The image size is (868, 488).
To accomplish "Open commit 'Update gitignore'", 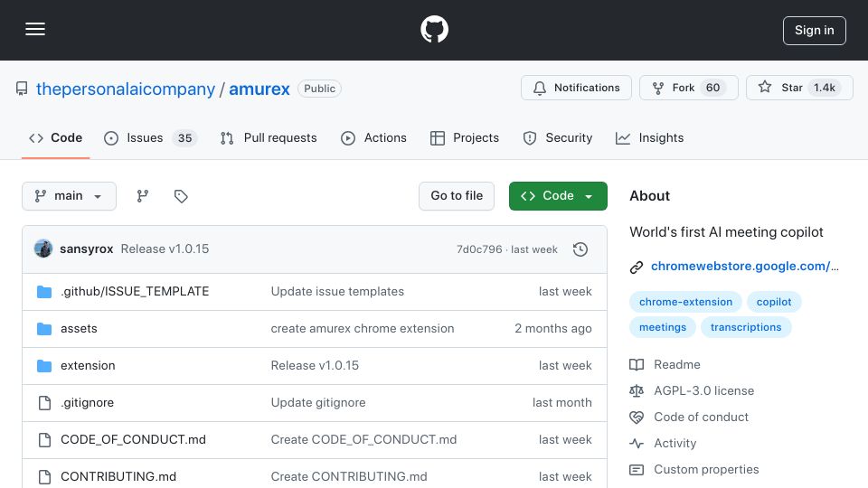I will click(317, 403).
